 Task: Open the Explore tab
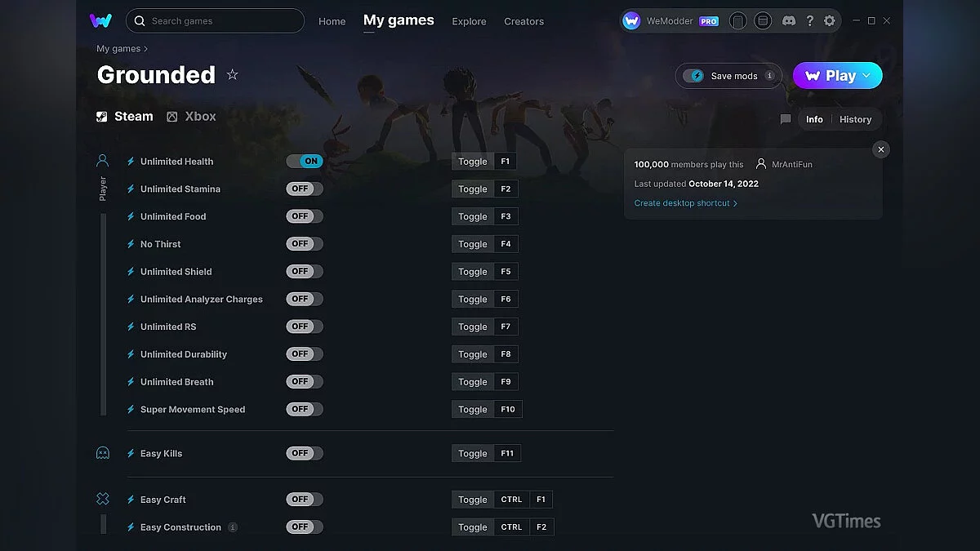click(x=469, y=21)
